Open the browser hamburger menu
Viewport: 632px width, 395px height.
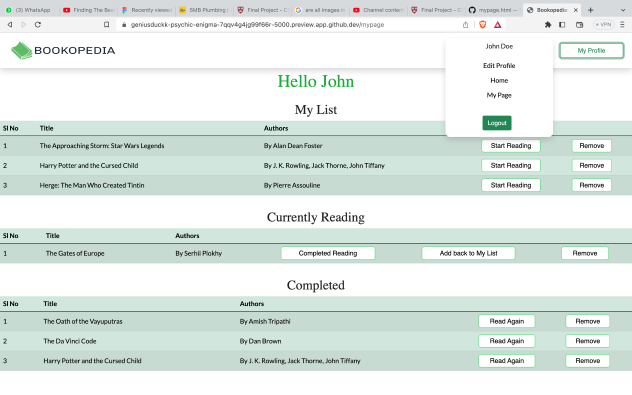click(622, 25)
